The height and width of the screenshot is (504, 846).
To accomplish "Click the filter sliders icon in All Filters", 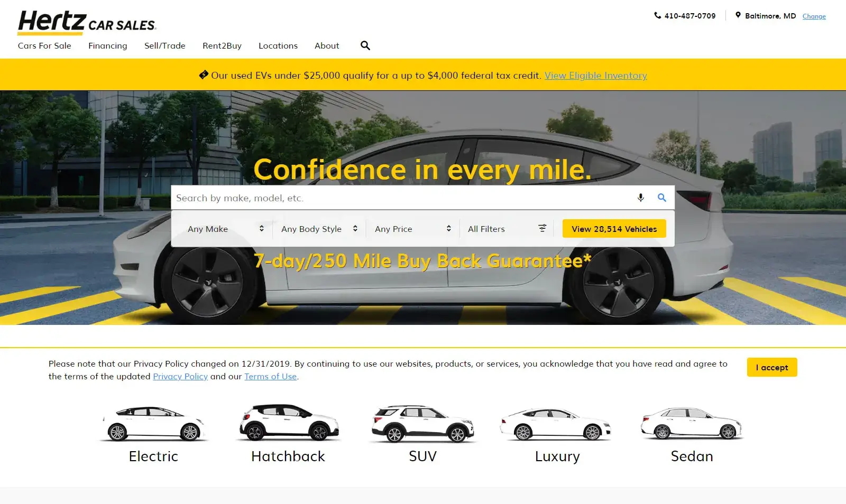I will [x=542, y=228].
